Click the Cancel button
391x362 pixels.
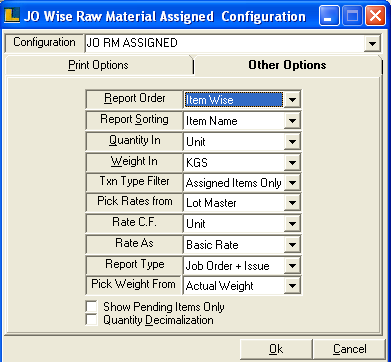coord(349,349)
